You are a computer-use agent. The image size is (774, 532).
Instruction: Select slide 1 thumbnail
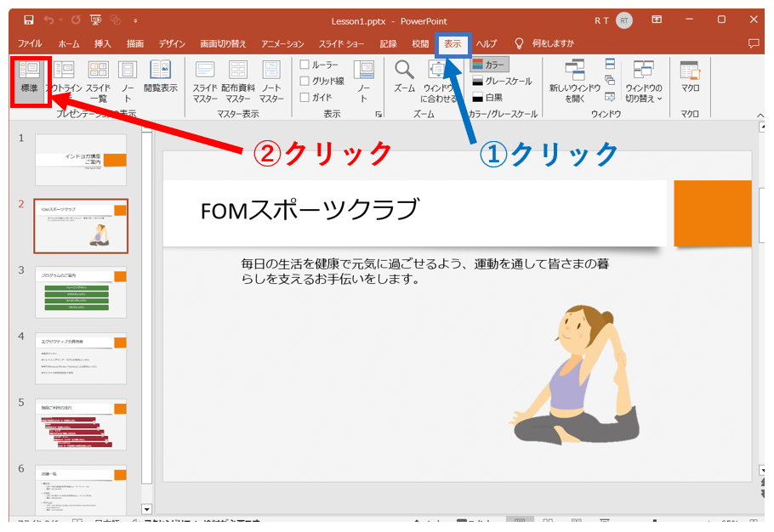point(81,160)
